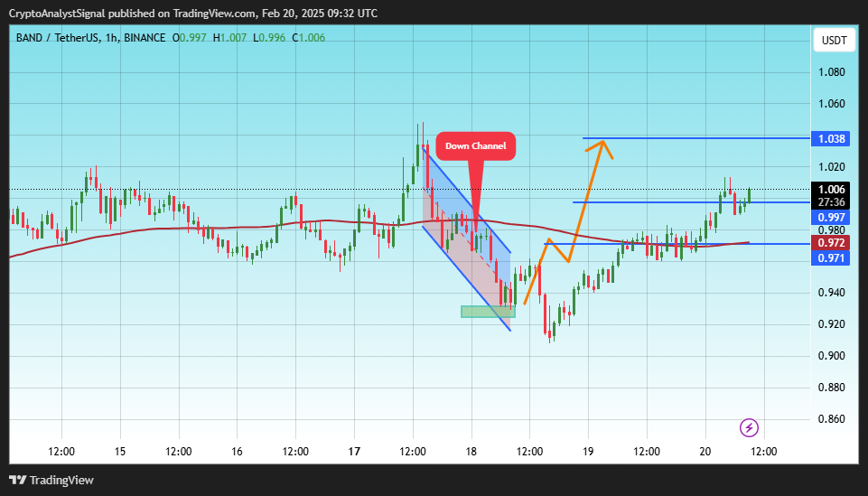Click TradingView.com in the header text
868x496 pixels.
[x=214, y=14]
